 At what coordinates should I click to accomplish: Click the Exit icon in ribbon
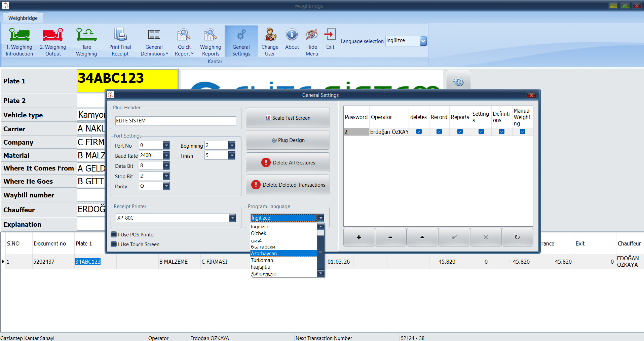click(330, 35)
